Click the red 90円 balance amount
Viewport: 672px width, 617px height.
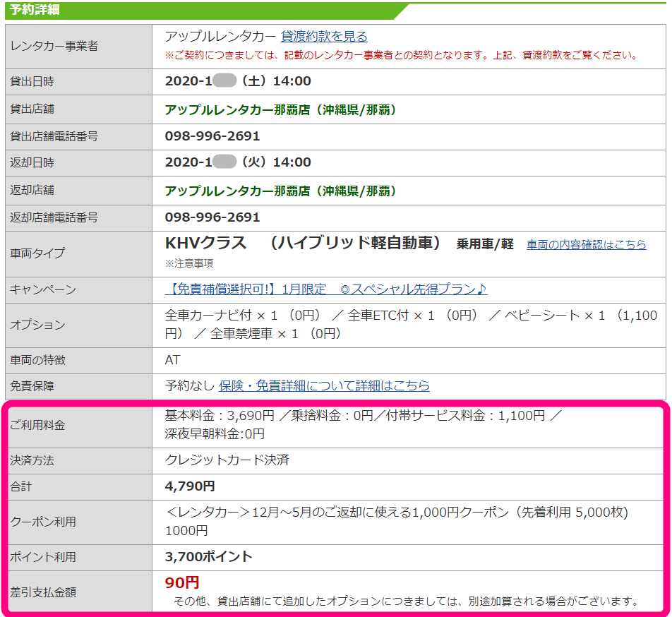181,582
